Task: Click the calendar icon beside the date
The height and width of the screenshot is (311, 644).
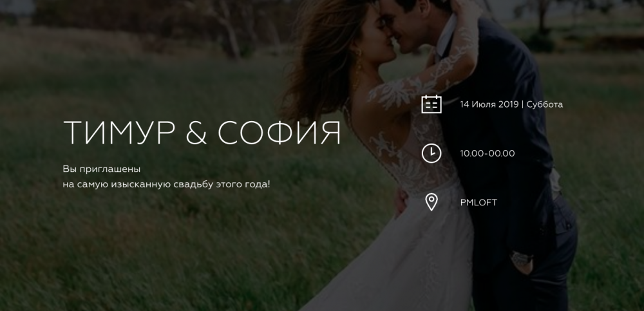Action: (431, 104)
